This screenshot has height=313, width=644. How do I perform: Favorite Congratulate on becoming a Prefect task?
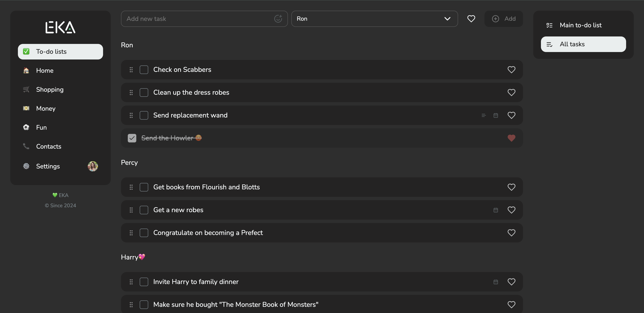click(512, 232)
